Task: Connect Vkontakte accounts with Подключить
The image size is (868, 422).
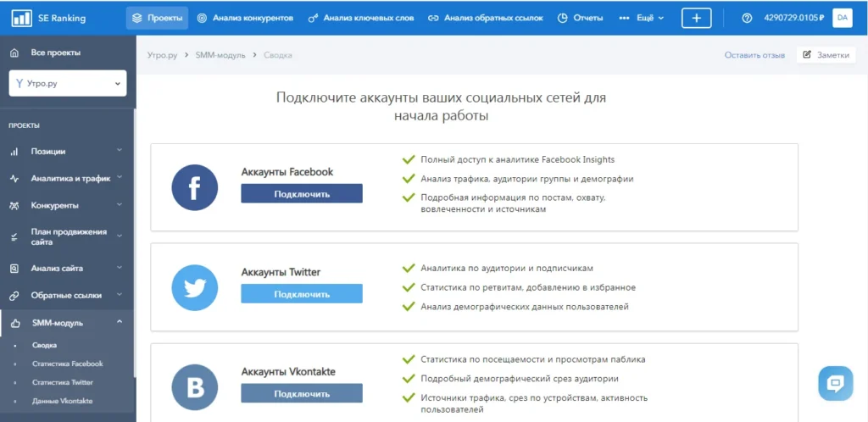Action: point(302,393)
